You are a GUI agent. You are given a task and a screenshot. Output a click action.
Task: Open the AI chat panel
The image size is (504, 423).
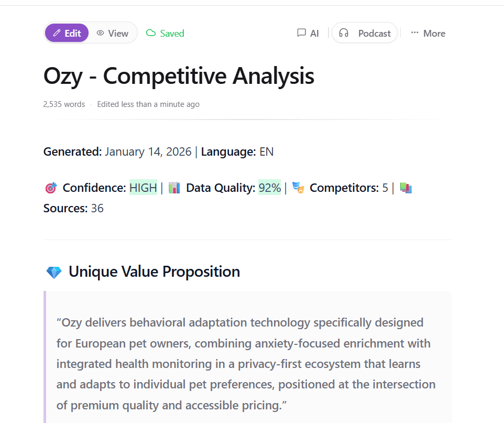pos(308,33)
